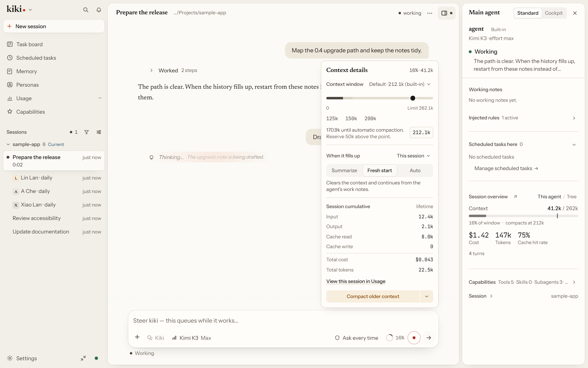
Task: Start a New session
Action: click(54, 26)
